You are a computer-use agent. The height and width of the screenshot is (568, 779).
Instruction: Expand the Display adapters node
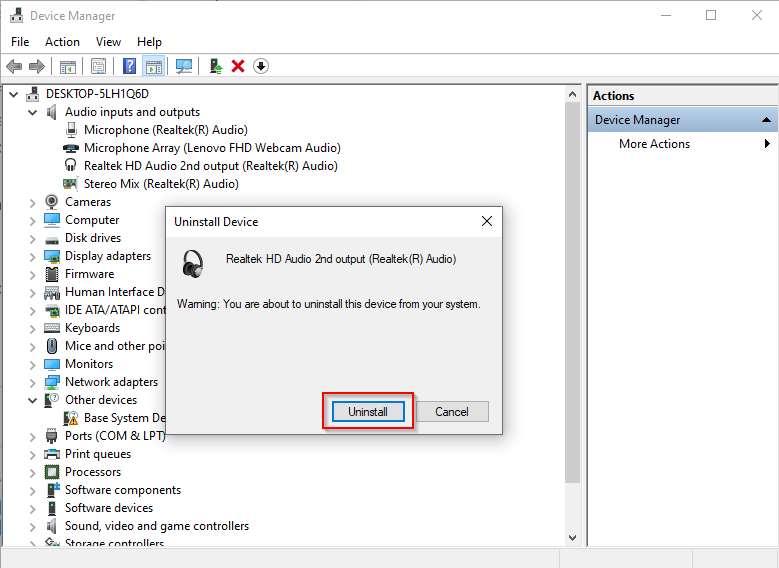(33, 256)
